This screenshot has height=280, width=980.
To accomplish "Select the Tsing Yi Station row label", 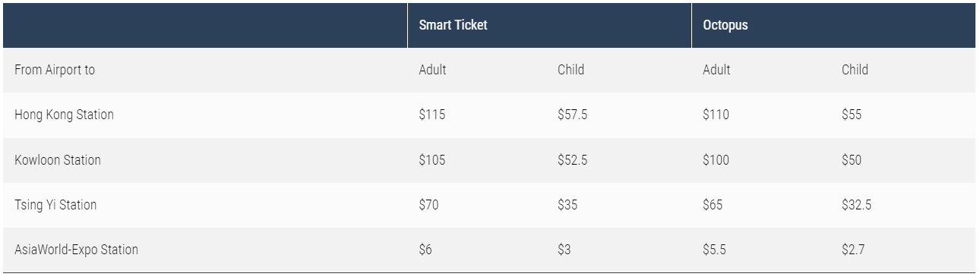I will click(55, 205).
